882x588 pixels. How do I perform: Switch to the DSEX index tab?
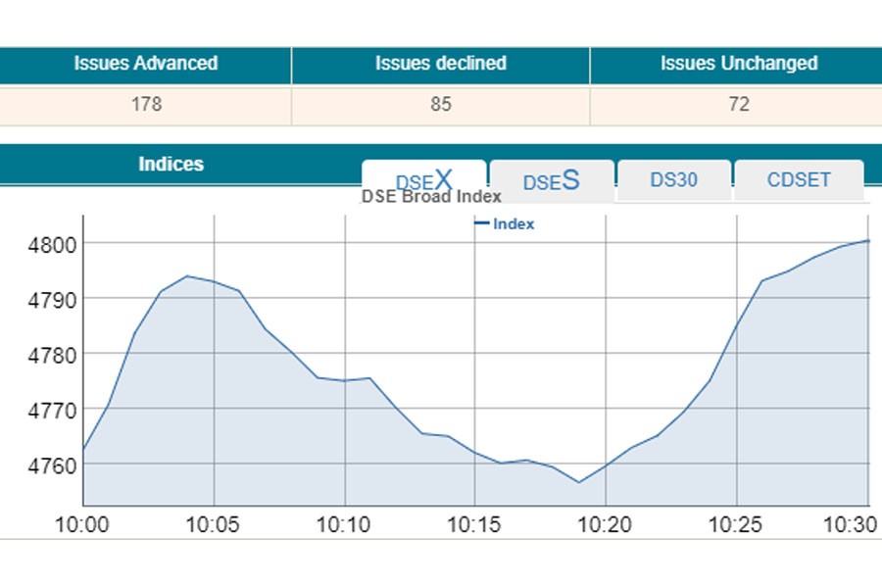pos(423,179)
